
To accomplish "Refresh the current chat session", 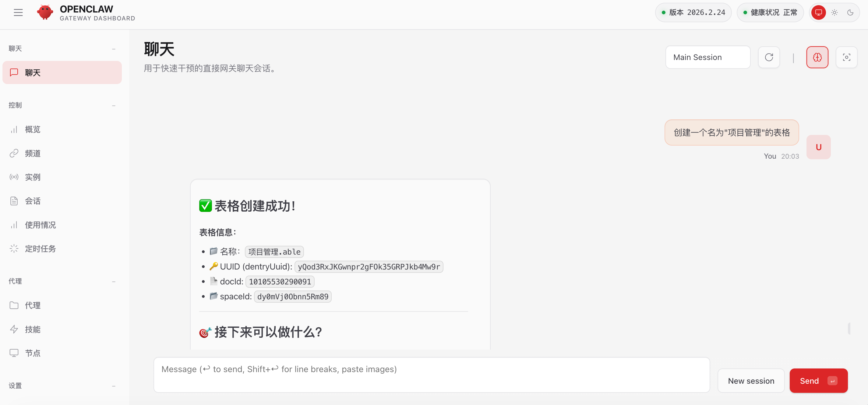I will 769,57.
